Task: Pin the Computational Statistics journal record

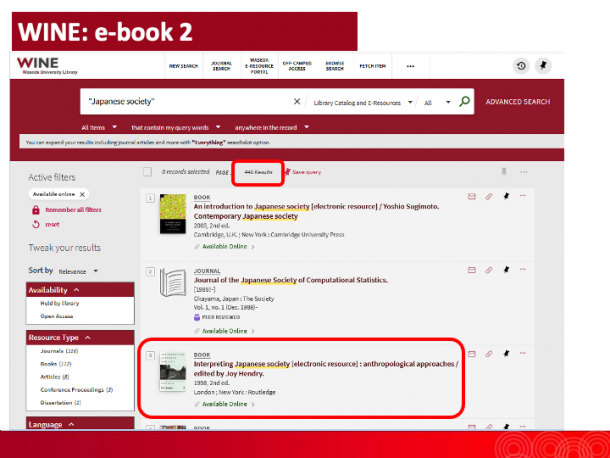Action: click(506, 270)
